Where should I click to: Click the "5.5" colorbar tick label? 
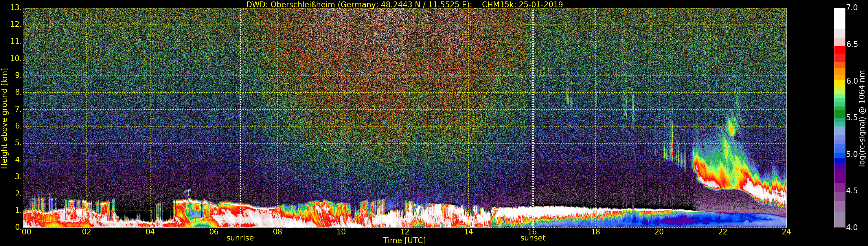tap(852, 118)
